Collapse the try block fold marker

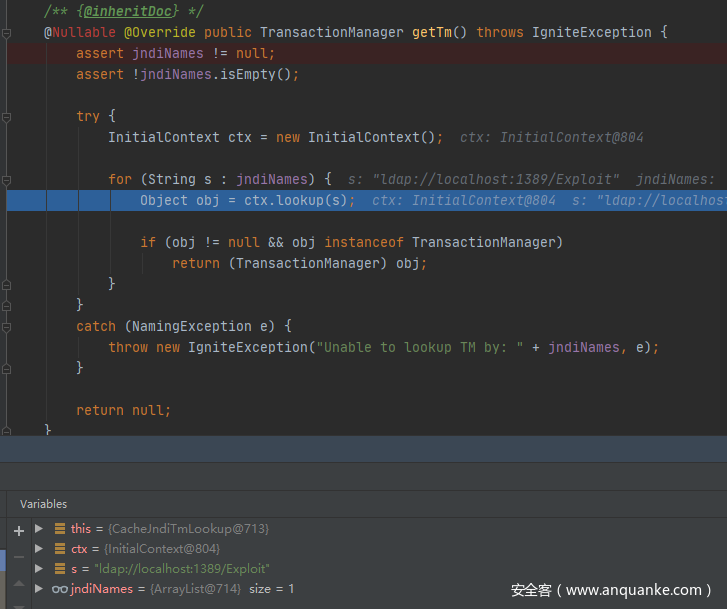click(x=7, y=117)
